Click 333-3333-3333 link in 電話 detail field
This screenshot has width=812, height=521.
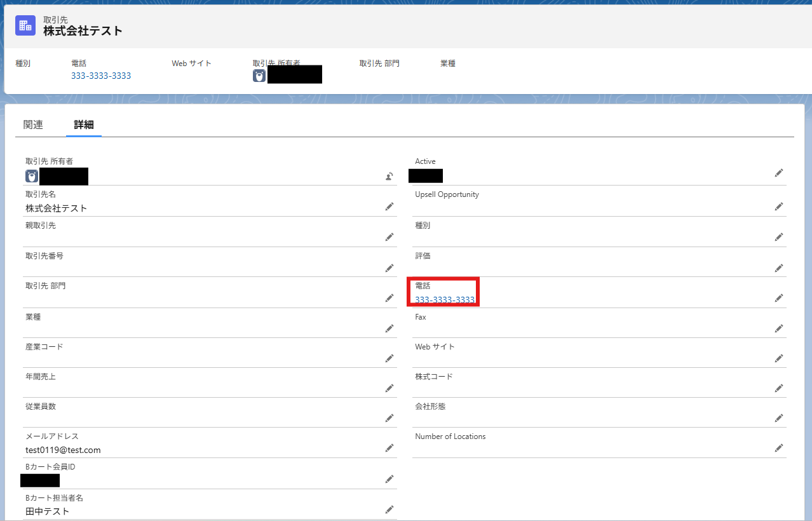click(445, 300)
